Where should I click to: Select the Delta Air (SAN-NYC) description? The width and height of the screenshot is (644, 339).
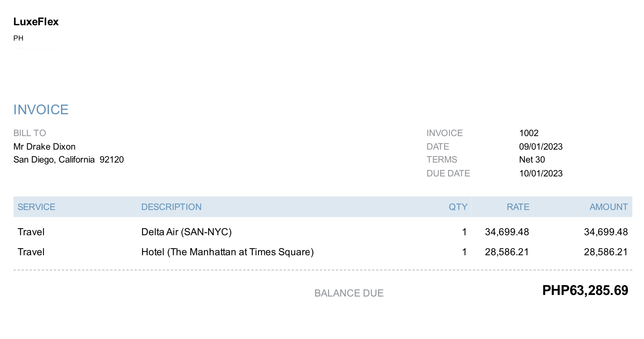(x=186, y=232)
